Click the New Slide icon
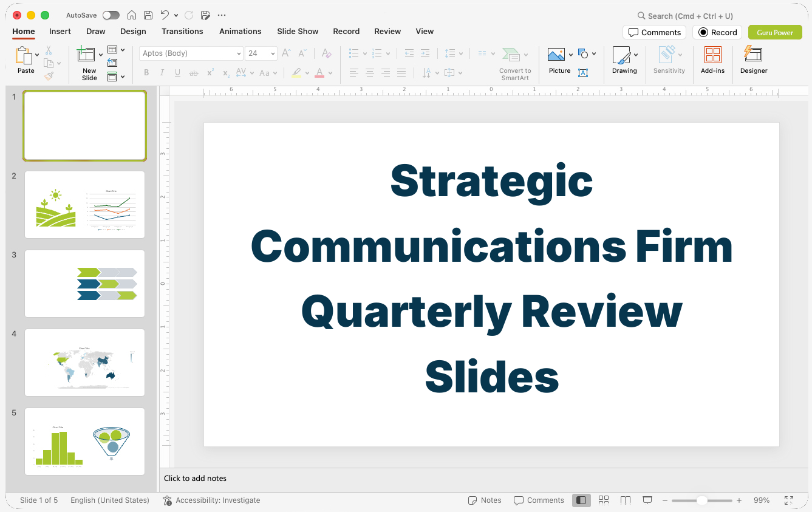Screen dimensions: 812x512 86,55
